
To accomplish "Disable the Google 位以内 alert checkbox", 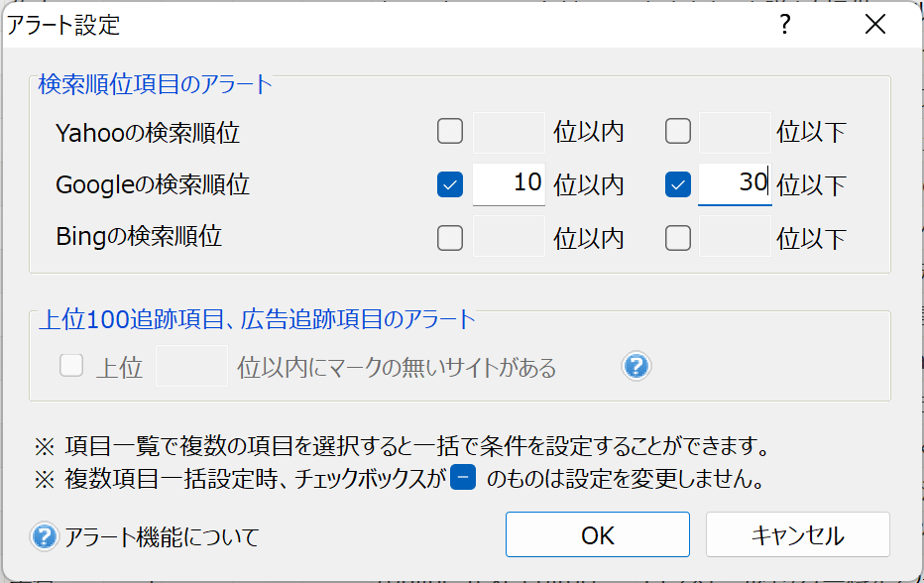I will pyautogui.click(x=449, y=184).
